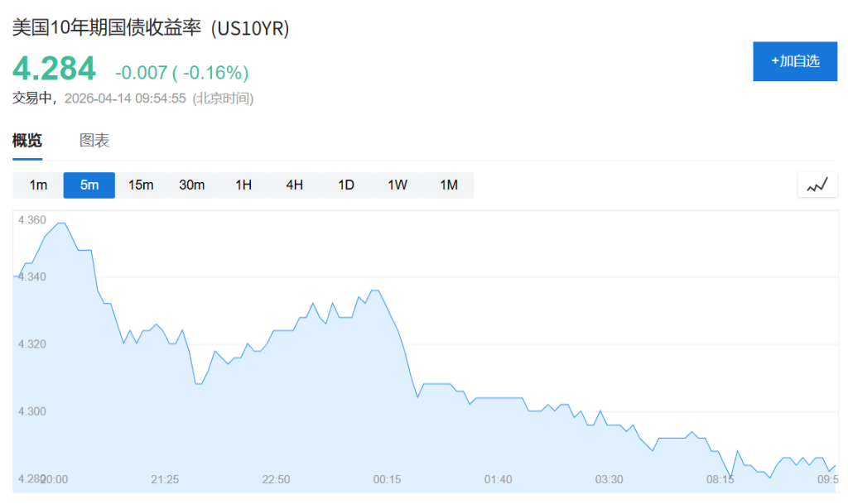The image size is (848, 504).
Task: Show the 1M monthly chart
Action: click(449, 185)
